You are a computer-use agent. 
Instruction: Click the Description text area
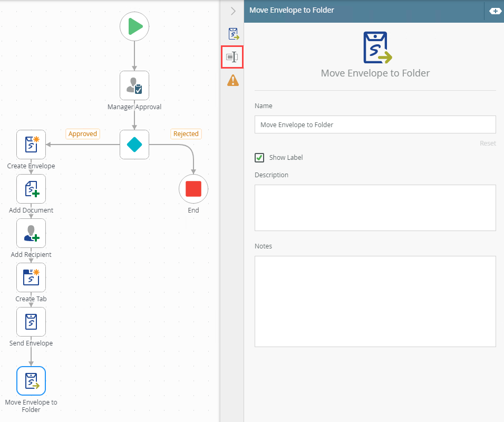coord(375,207)
